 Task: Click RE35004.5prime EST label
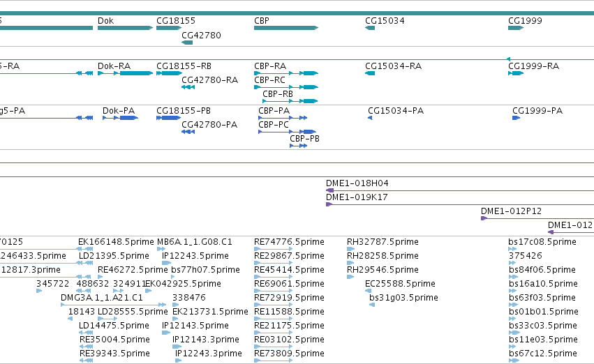(114, 340)
